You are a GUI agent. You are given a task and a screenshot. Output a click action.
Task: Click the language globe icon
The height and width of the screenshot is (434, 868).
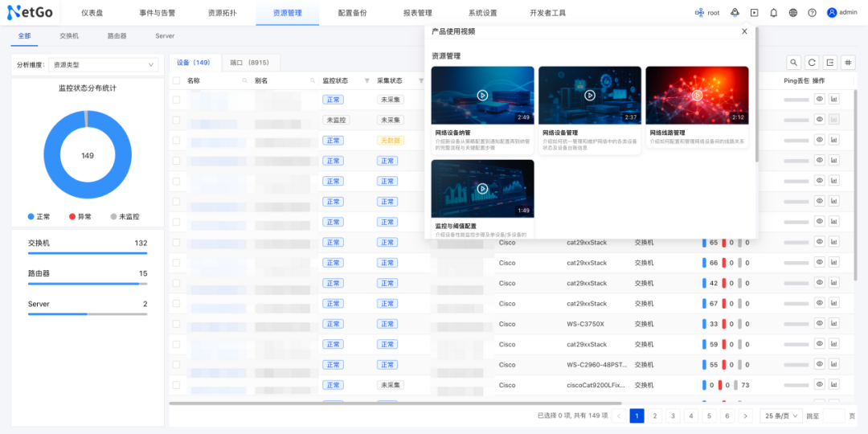click(x=793, y=13)
